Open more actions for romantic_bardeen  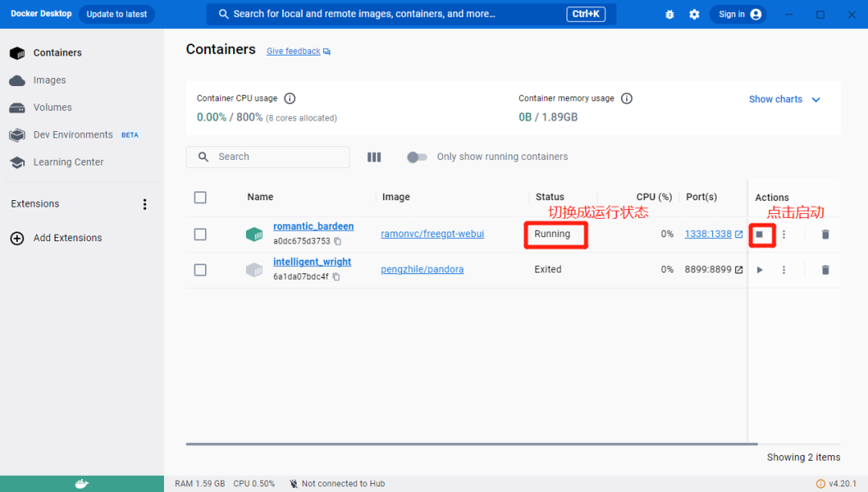pos(784,235)
